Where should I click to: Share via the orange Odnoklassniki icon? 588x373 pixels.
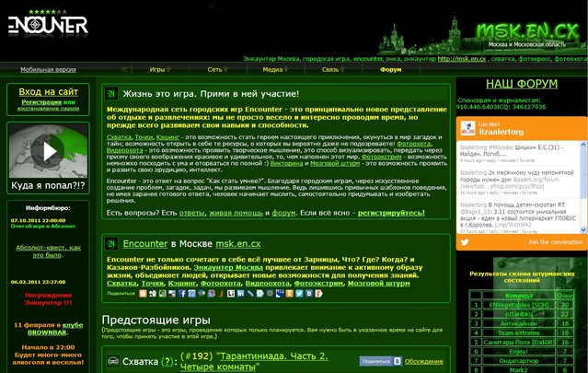(289, 294)
